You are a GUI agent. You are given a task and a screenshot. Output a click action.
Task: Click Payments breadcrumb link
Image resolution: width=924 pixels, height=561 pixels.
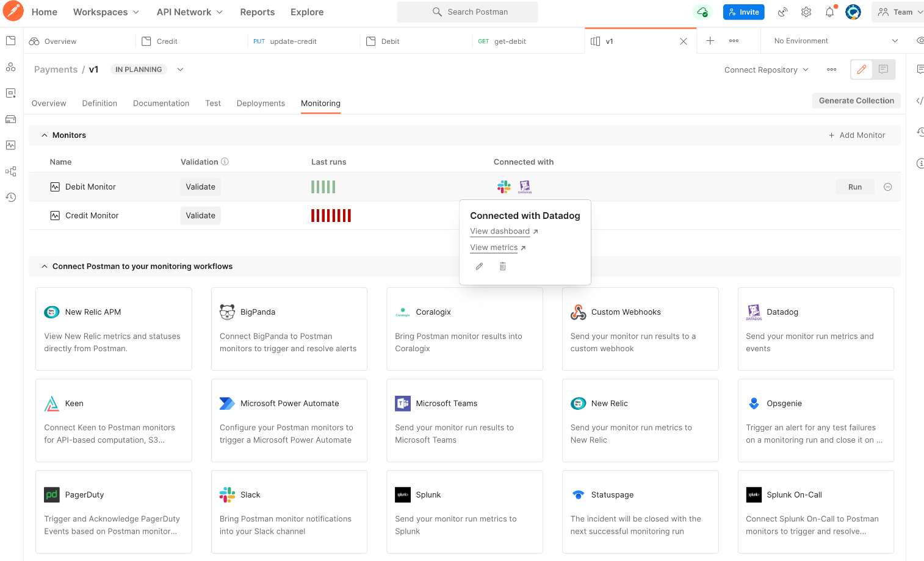pyautogui.click(x=56, y=70)
